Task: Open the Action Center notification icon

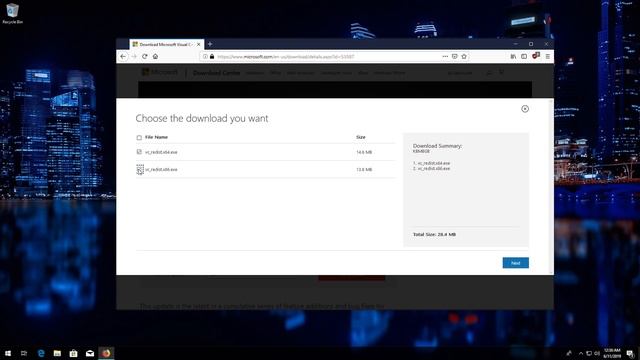Action: (x=631, y=353)
